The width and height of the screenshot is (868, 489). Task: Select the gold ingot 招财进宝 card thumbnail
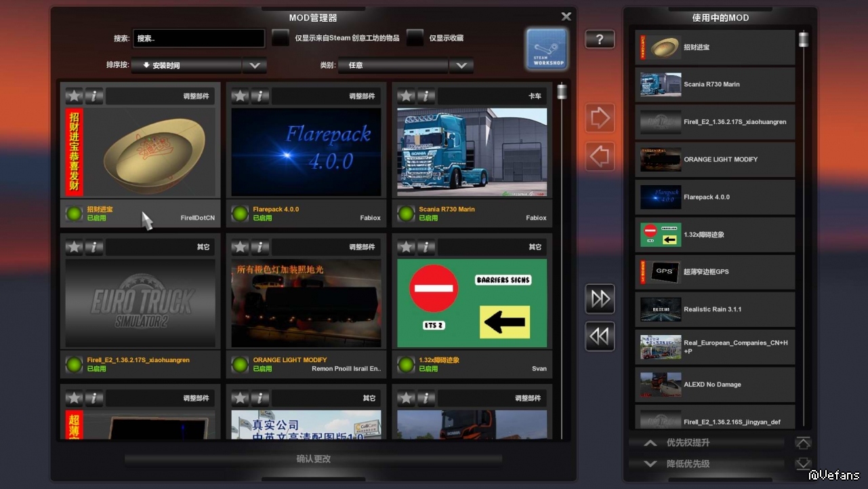tap(140, 153)
